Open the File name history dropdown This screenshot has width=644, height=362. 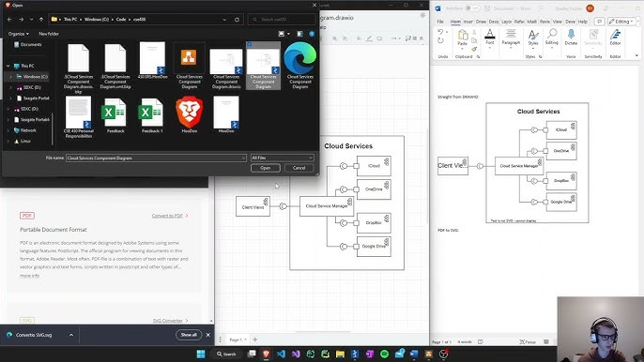[243, 158]
